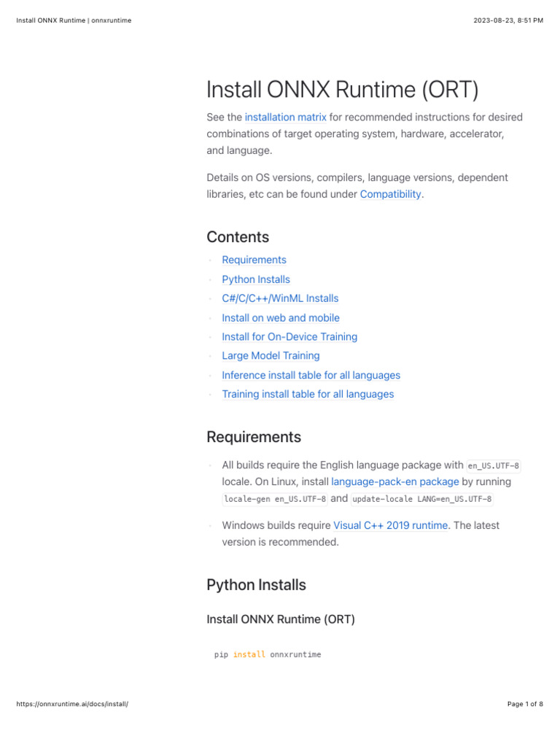
Task: Jump to Requirements in the Contents list
Action: pos(254,260)
